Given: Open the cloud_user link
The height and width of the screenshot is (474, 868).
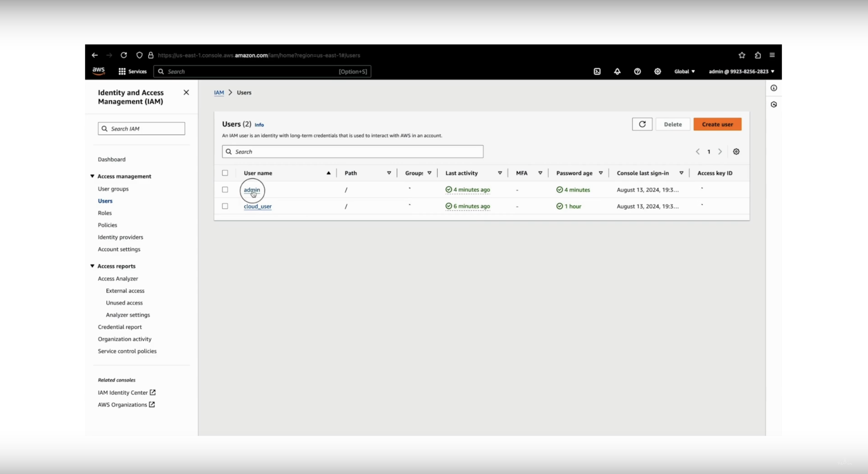Looking at the screenshot, I should coord(257,206).
